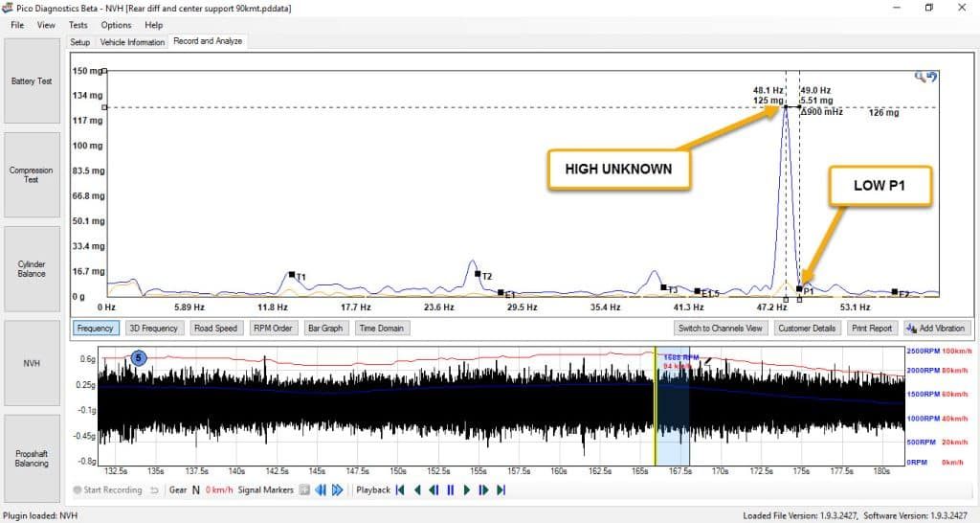
Task: Click the horizontal ruler handle on the 126 mg line
Action: point(104,107)
